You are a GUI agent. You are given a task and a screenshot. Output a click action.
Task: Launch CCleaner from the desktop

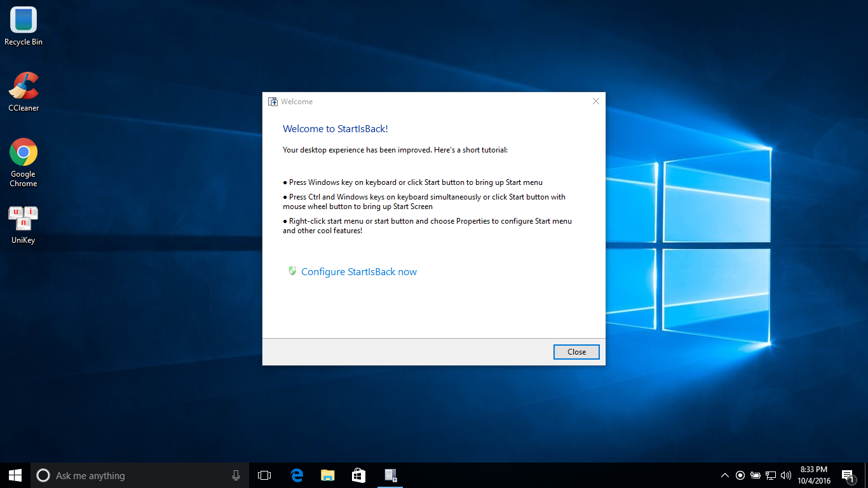pyautogui.click(x=23, y=85)
